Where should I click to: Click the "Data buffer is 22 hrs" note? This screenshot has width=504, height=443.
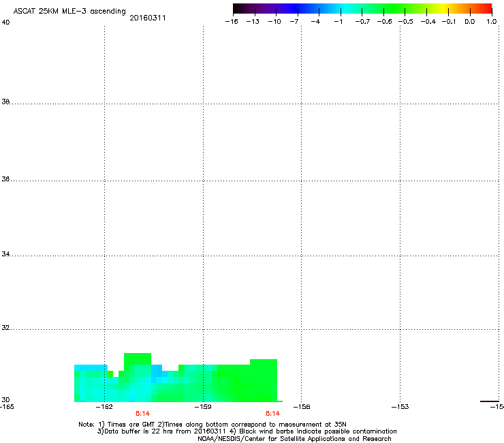(x=161, y=431)
